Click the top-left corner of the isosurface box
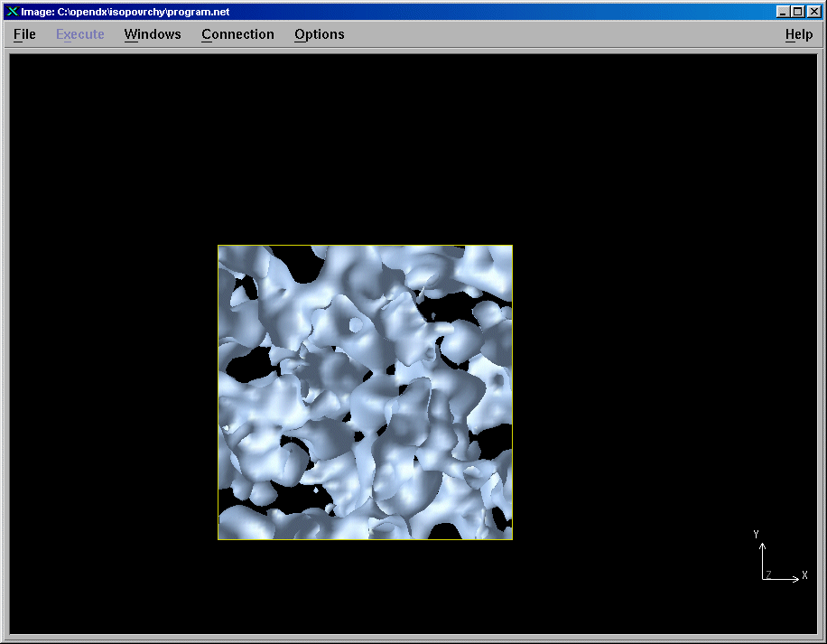The height and width of the screenshot is (644, 827). pyautogui.click(x=218, y=246)
